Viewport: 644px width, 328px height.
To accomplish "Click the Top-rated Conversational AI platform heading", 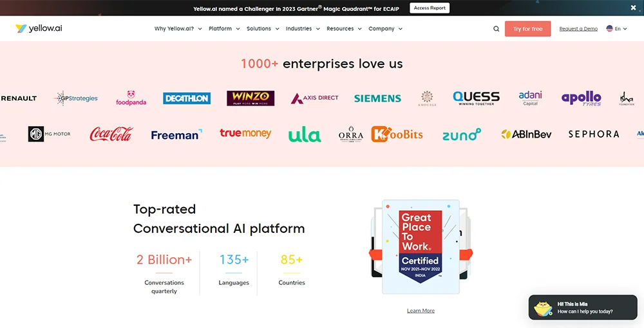I will (219, 219).
